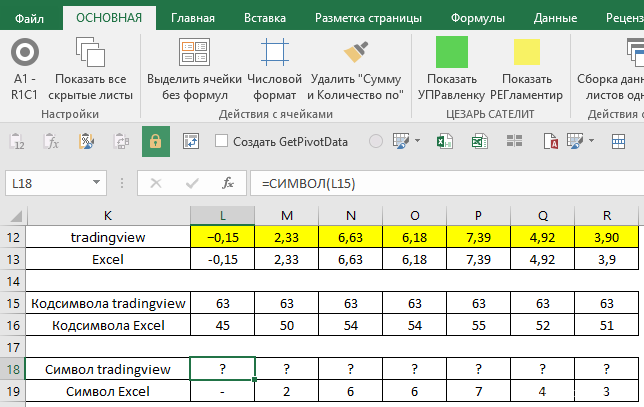
Task: Switch to the Главная tab
Action: [x=193, y=18]
